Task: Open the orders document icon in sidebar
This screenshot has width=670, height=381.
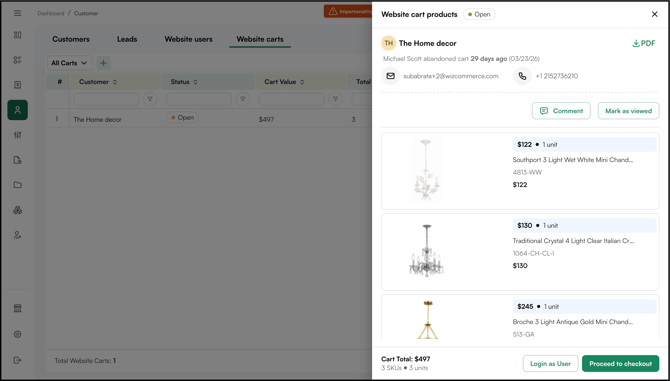Action: [18, 85]
